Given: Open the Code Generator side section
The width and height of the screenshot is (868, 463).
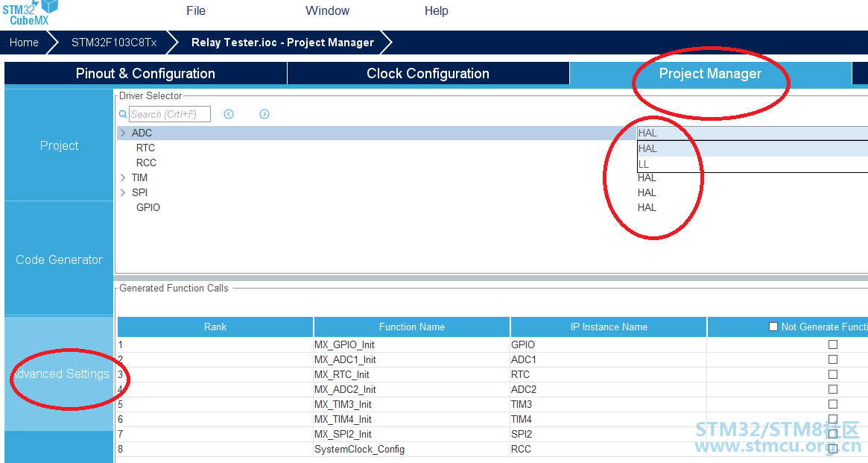Looking at the screenshot, I should tap(59, 259).
